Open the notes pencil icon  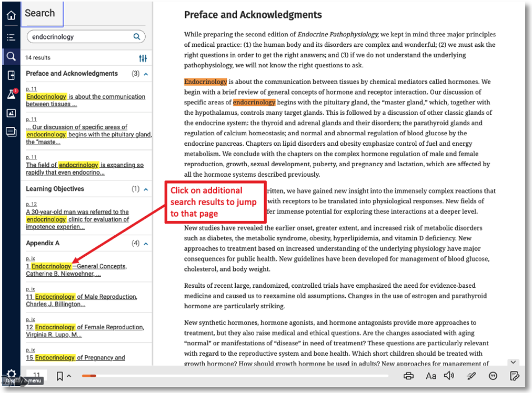pos(514,376)
